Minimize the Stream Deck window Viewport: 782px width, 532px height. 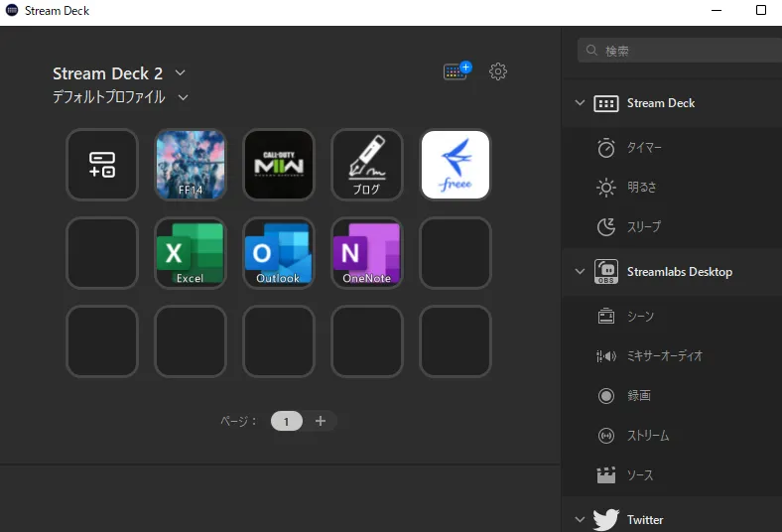(717, 11)
